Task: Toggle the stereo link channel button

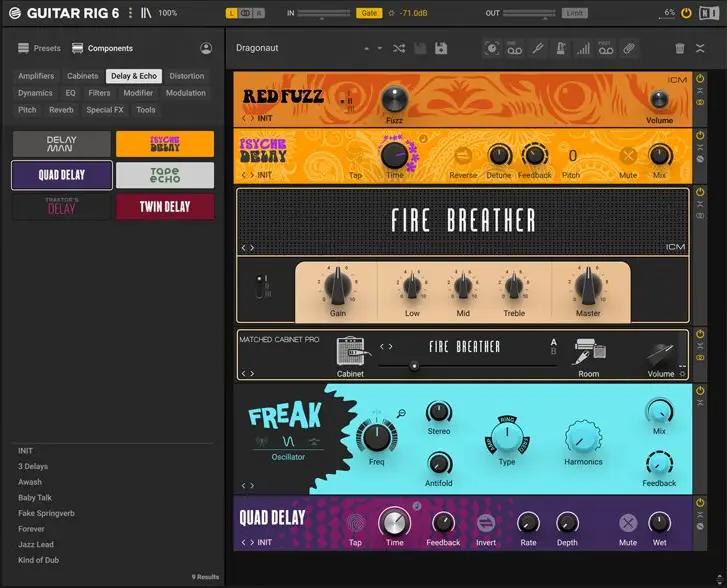Action: [x=245, y=13]
